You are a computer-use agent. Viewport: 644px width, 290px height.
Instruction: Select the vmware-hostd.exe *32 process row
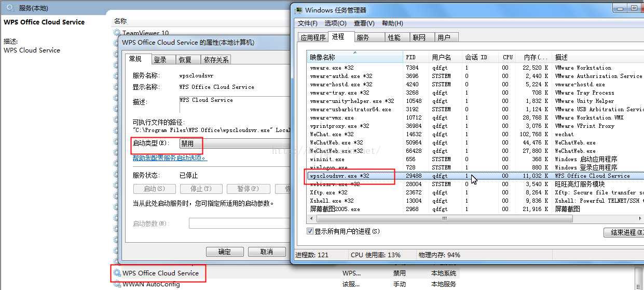475,84
